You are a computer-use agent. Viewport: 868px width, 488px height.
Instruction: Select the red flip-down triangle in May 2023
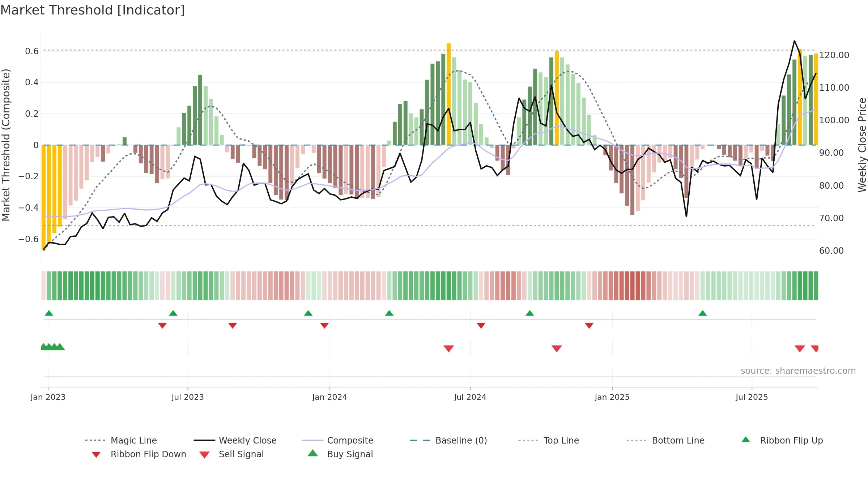pyautogui.click(x=162, y=325)
